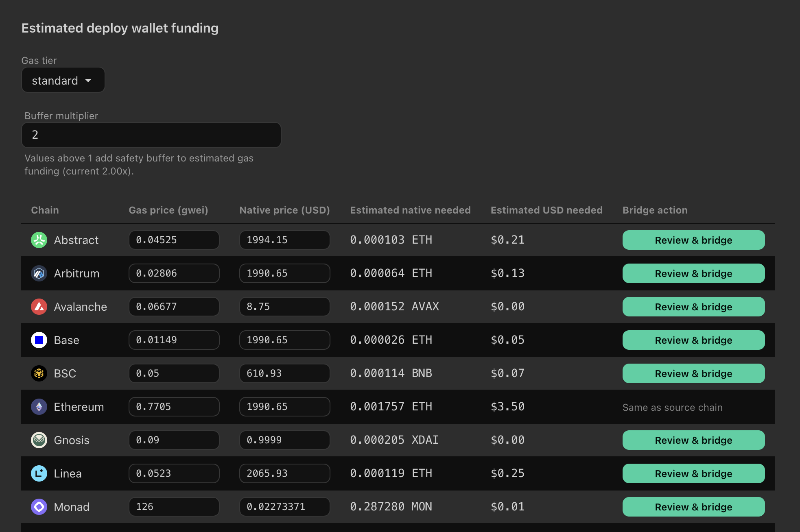Image resolution: width=800 pixels, height=532 pixels.
Task: Click the Gnosis owl logo icon
Action: pyautogui.click(x=39, y=440)
